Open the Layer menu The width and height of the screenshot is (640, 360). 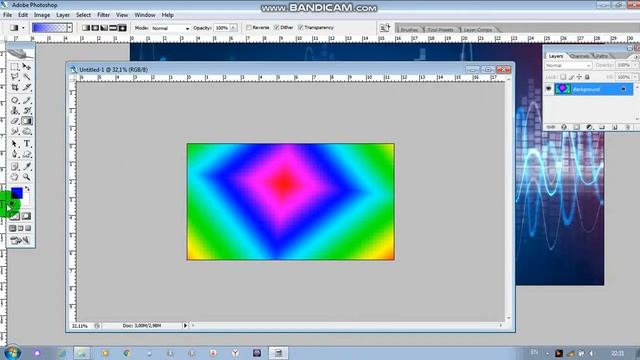(x=63, y=15)
